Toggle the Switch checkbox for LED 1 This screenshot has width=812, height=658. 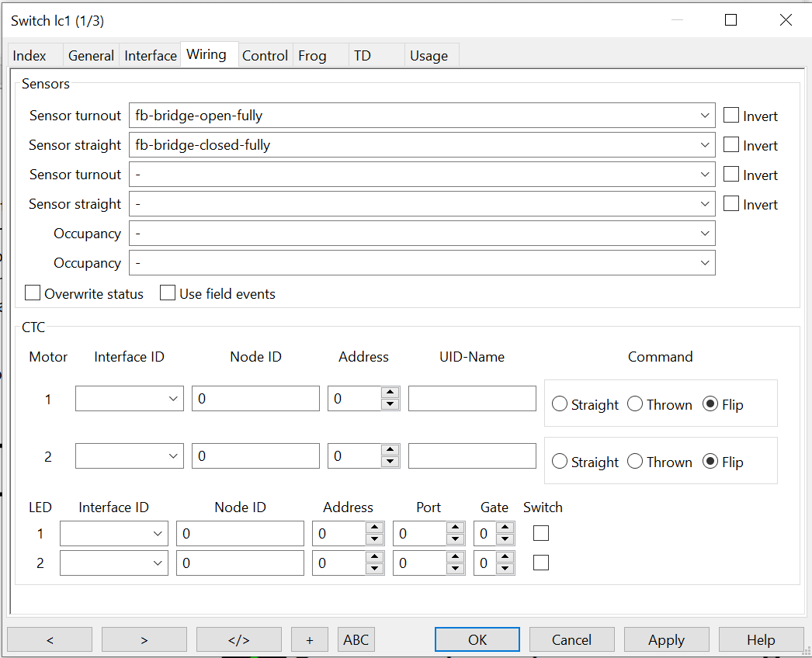point(540,533)
